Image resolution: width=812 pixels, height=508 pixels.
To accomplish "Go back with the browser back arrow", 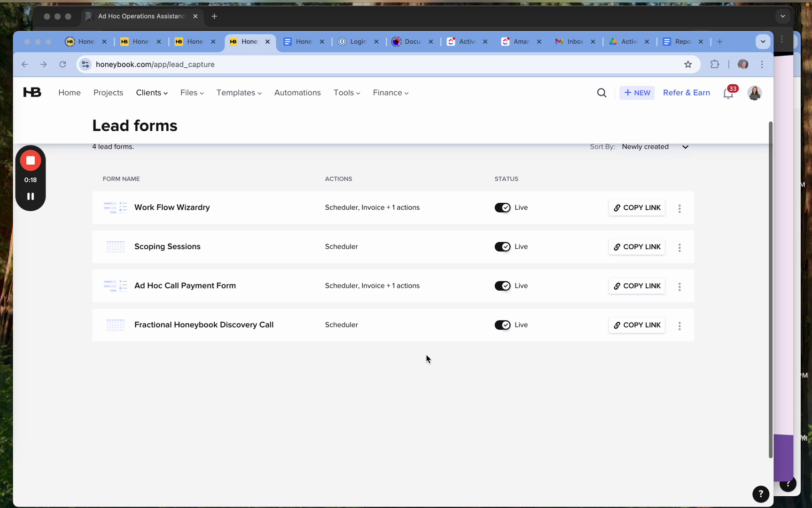I will pyautogui.click(x=25, y=64).
